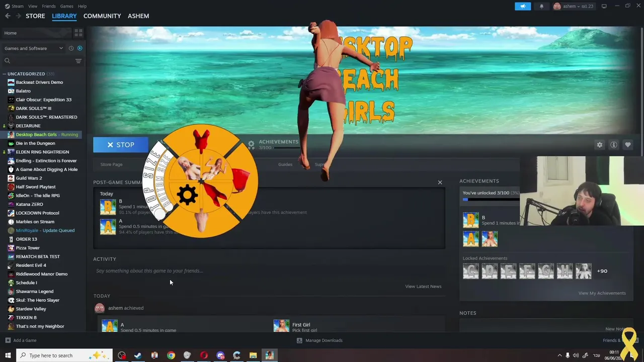Switch to Big Picture mode monitor icon
Screen dimensions: 644x362
604,6
